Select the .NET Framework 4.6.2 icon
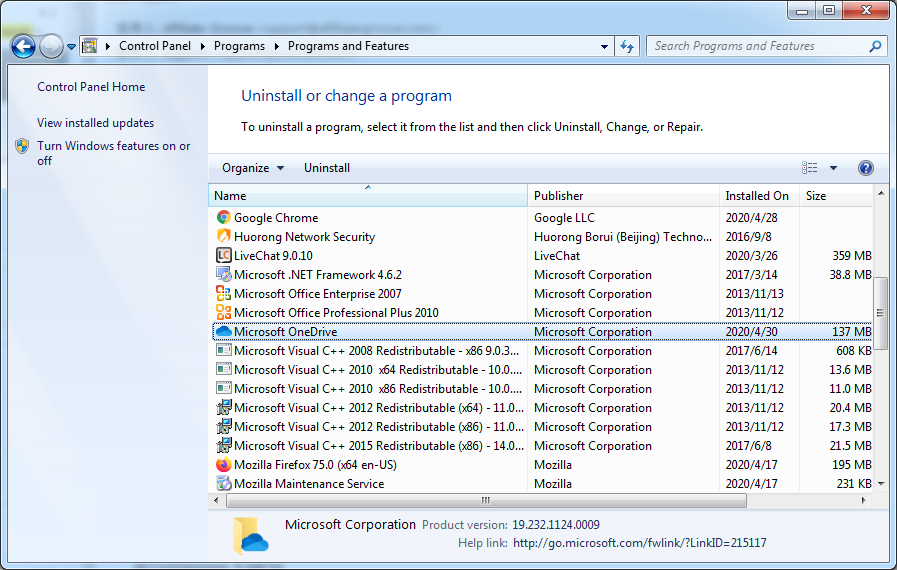Image resolution: width=897 pixels, height=570 pixels. [x=224, y=275]
